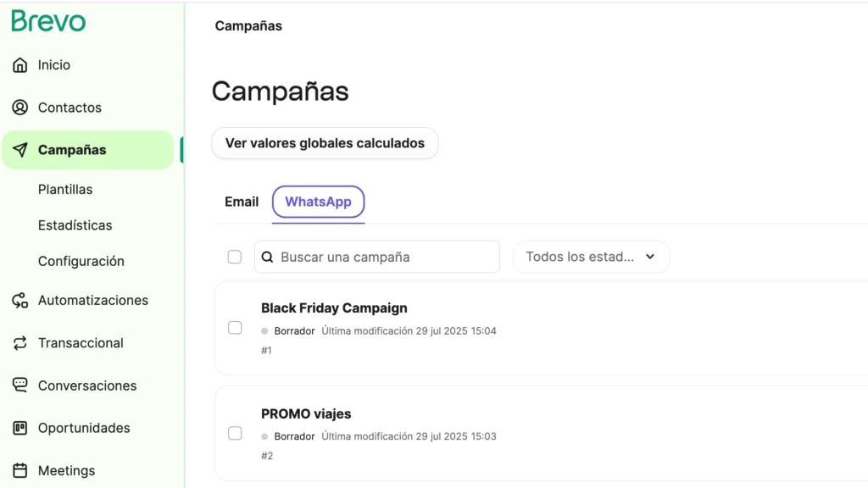
Task: Click the Brevo logo
Action: point(48,21)
